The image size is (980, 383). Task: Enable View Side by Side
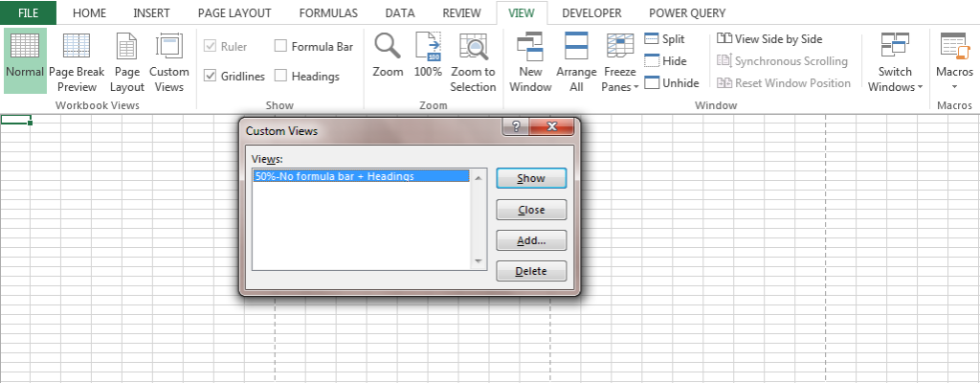(769, 39)
